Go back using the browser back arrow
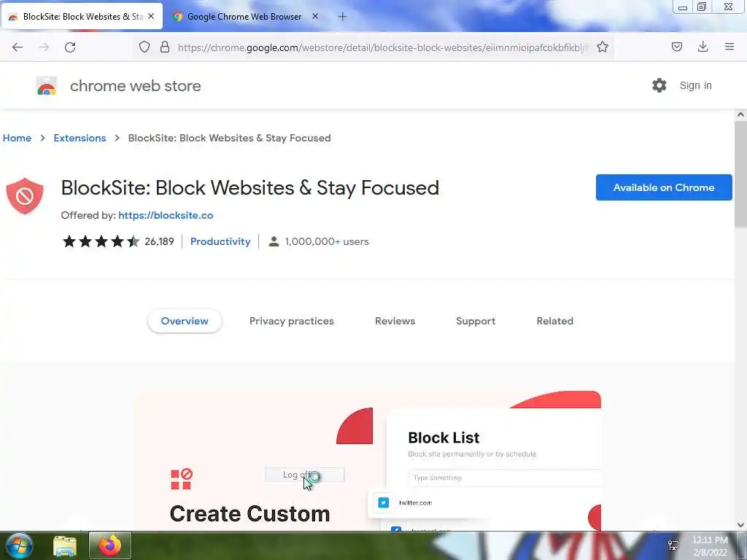747x560 pixels. click(18, 47)
